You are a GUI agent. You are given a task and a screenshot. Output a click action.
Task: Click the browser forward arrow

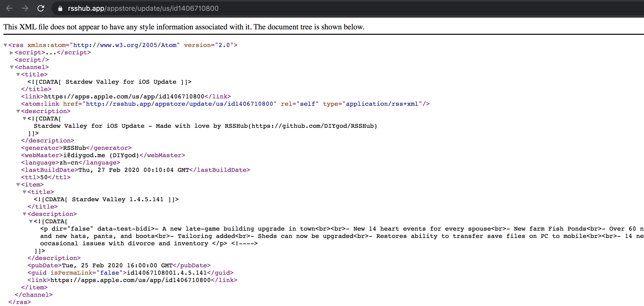(25, 8)
